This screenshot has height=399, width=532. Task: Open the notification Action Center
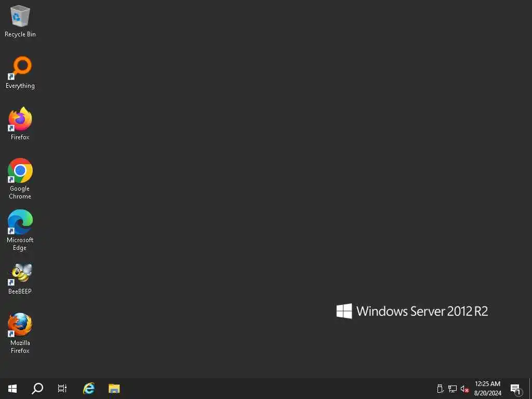click(515, 389)
